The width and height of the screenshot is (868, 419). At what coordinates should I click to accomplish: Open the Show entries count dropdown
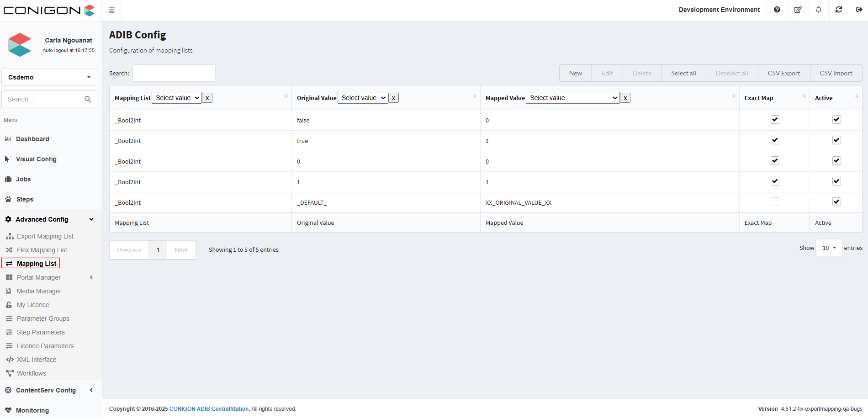[829, 248]
